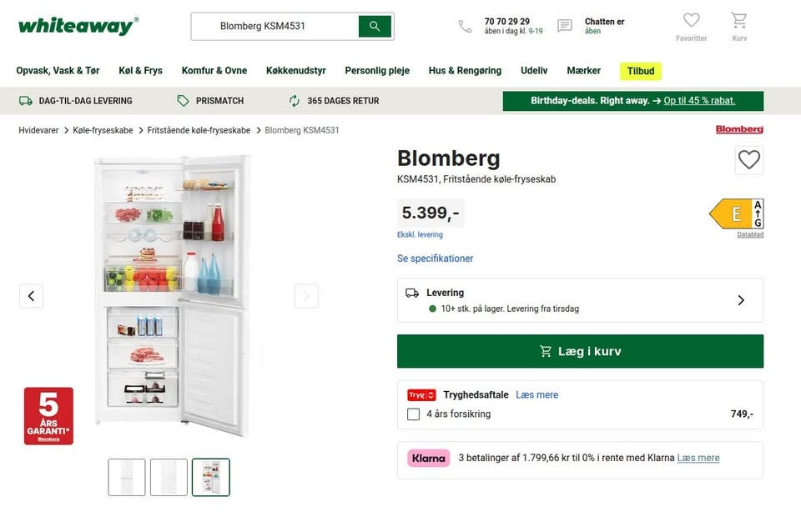This screenshot has height=532, width=801.
Task: Show previous product image arrow
Action: pyautogui.click(x=31, y=296)
